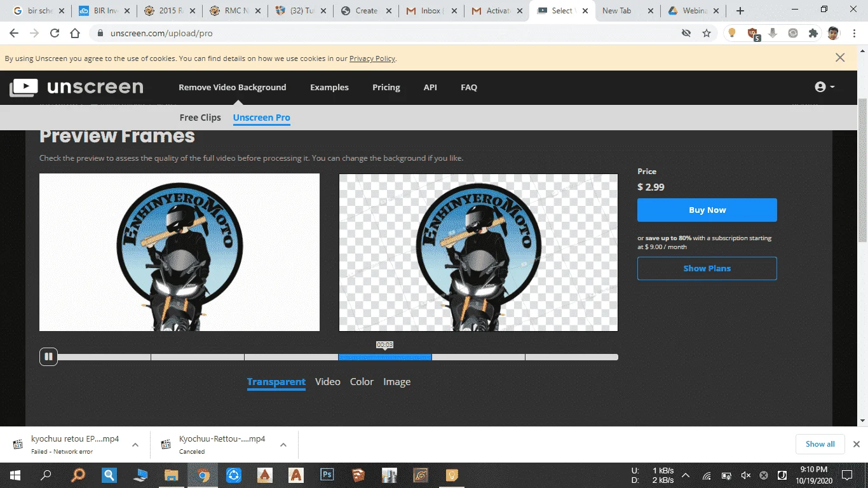Expand options for kyochuu retou EP download

[135, 445]
